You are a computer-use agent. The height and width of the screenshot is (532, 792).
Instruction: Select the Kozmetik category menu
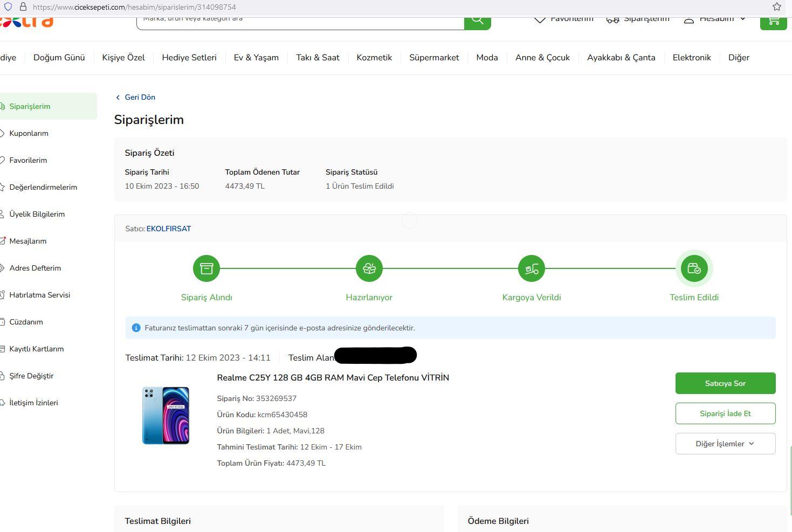374,58
